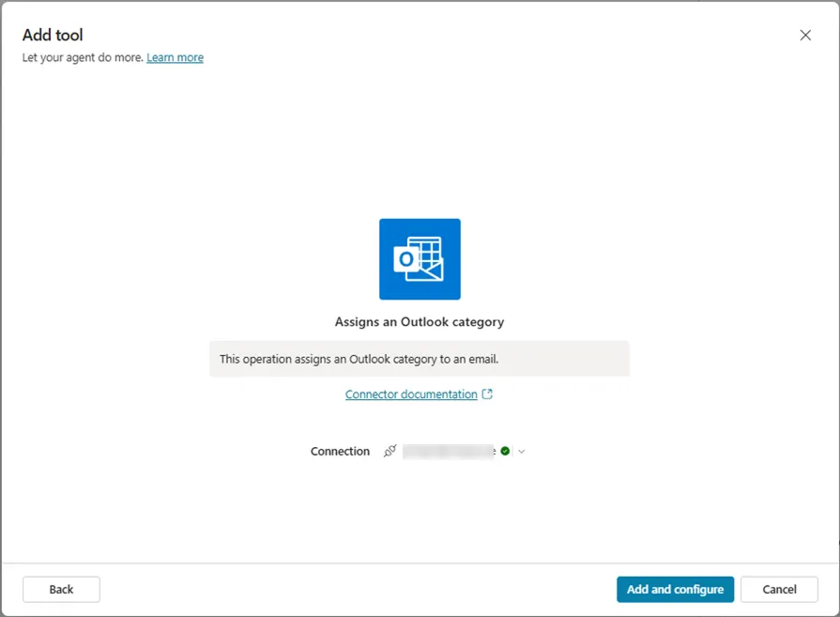Click the plug icon next to Connection

point(390,451)
